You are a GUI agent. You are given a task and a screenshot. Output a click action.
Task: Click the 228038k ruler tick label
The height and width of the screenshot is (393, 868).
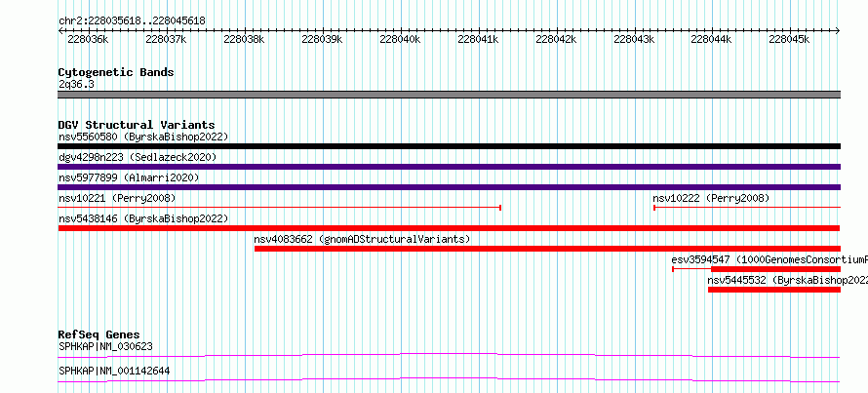(244, 39)
